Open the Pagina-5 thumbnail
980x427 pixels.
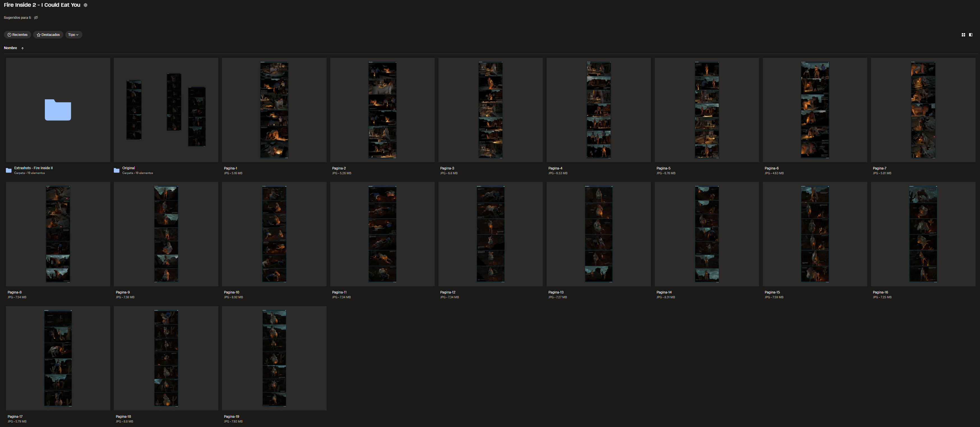[x=707, y=110]
